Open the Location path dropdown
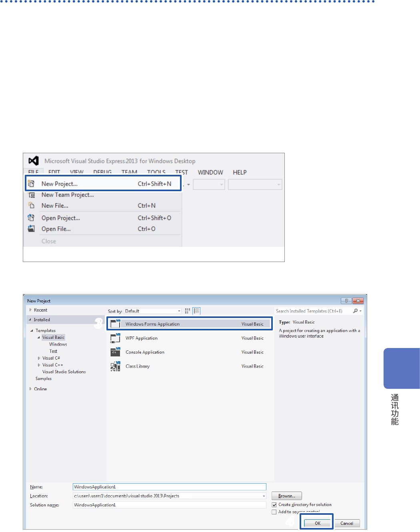The height and width of the screenshot is (532, 420). (x=264, y=496)
